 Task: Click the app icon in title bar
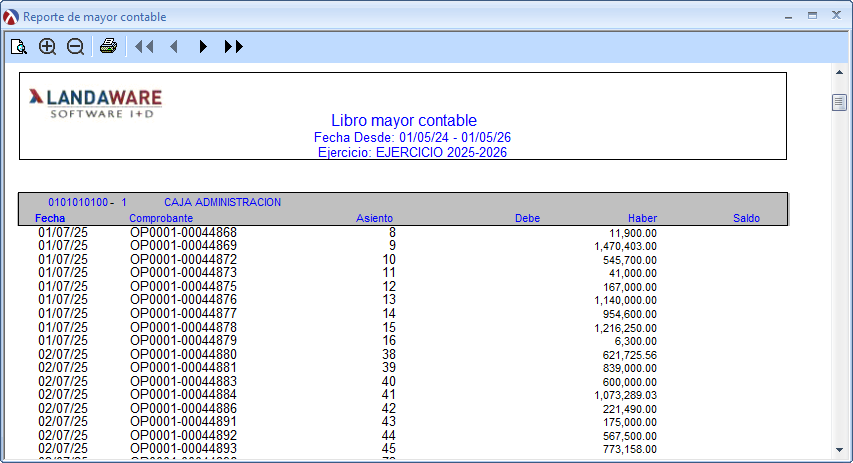tap(10, 17)
